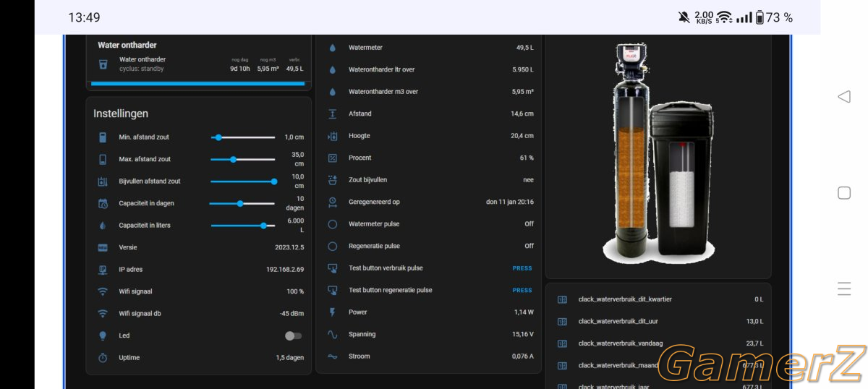Click the Waterontharder ltr over drop icon
The width and height of the screenshot is (868, 389).
click(333, 69)
